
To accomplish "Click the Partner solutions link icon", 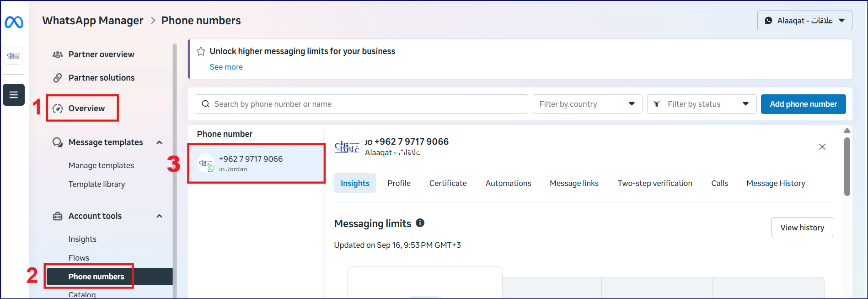I will pos(58,78).
